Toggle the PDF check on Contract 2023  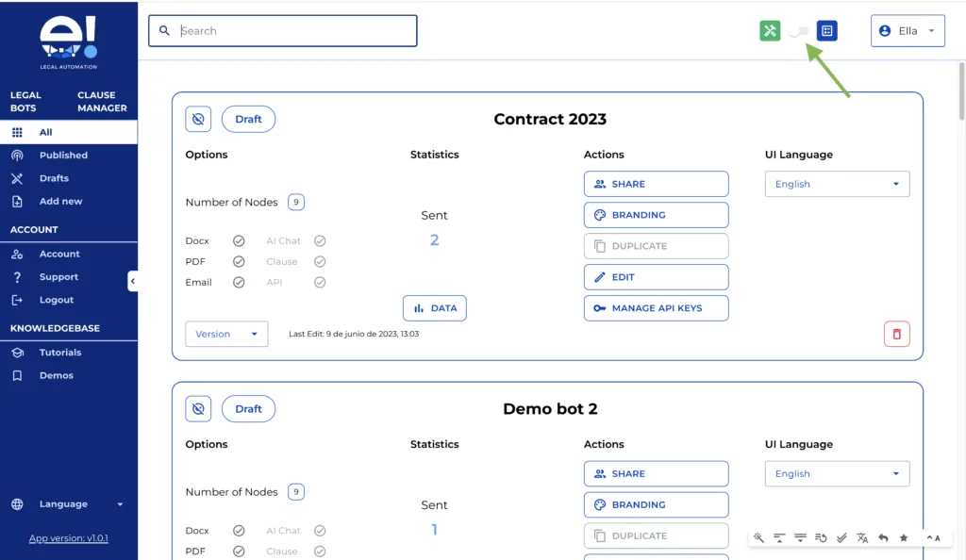(x=239, y=262)
